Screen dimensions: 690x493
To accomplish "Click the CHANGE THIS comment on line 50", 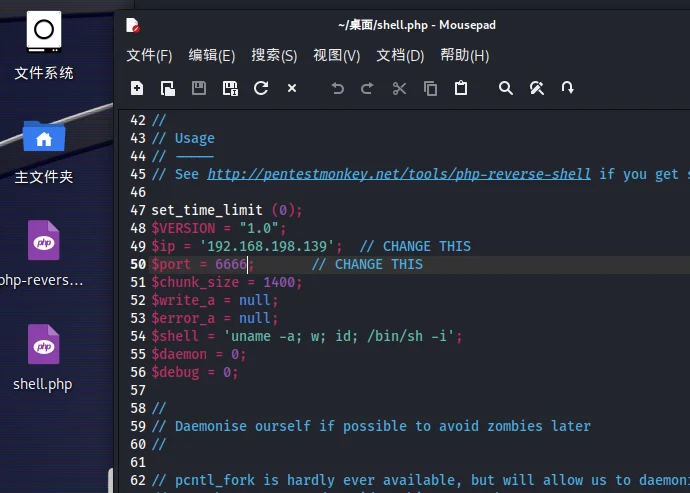I will pyautogui.click(x=367, y=264).
